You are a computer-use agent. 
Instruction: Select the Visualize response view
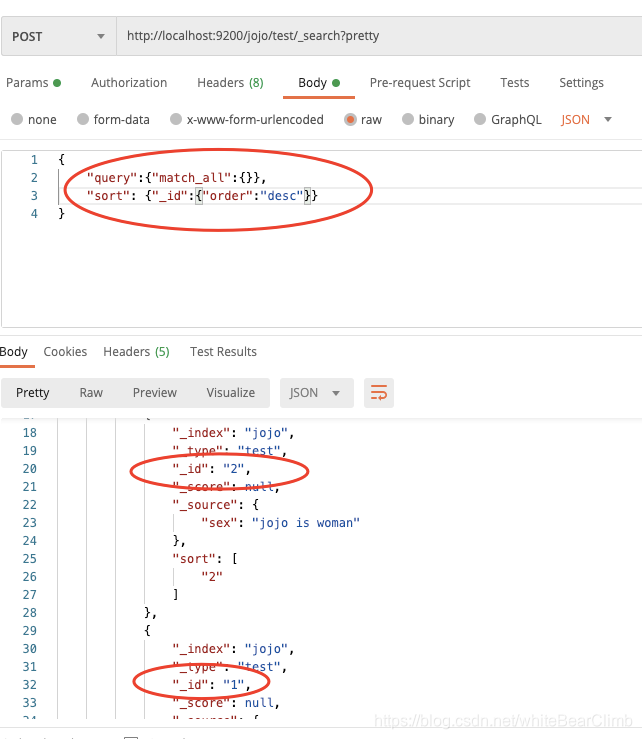pos(230,393)
